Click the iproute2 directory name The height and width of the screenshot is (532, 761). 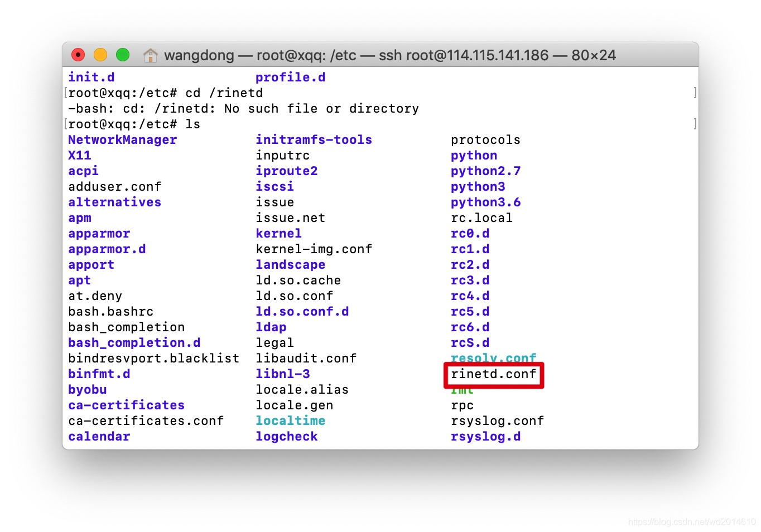(x=287, y=171)
